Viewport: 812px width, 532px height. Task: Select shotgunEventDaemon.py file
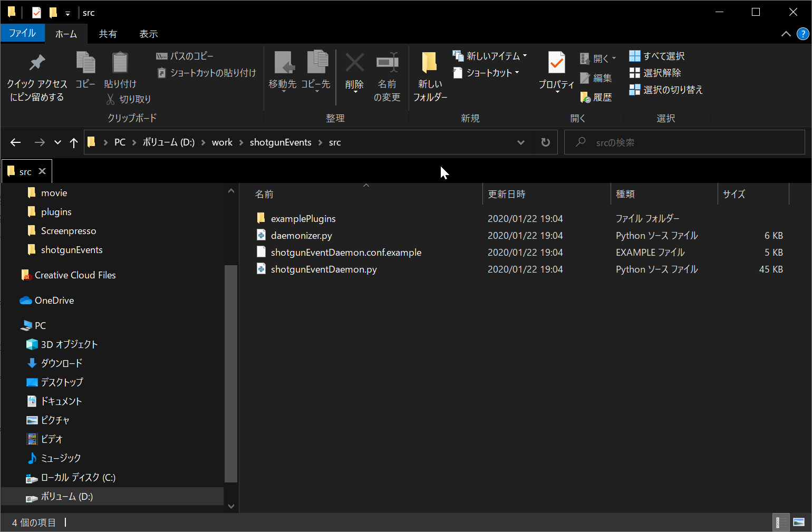coord(324,269)
